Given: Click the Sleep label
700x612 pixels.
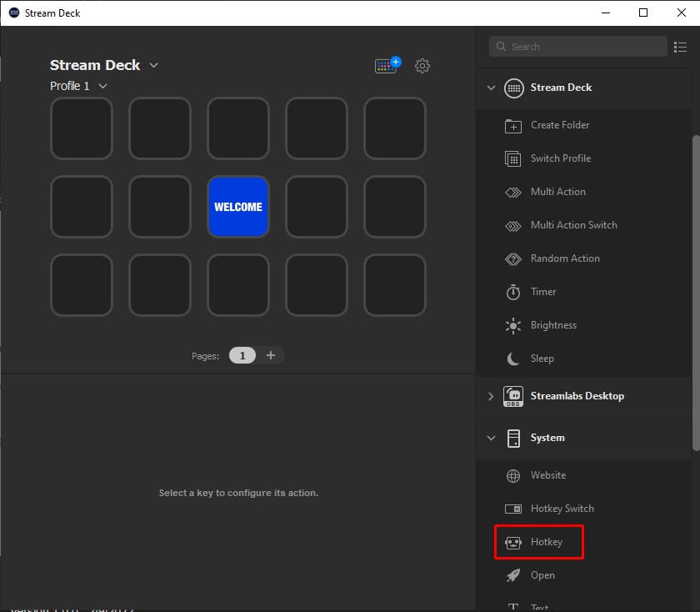Looking at the screenshot, I should tap(542, 359).
